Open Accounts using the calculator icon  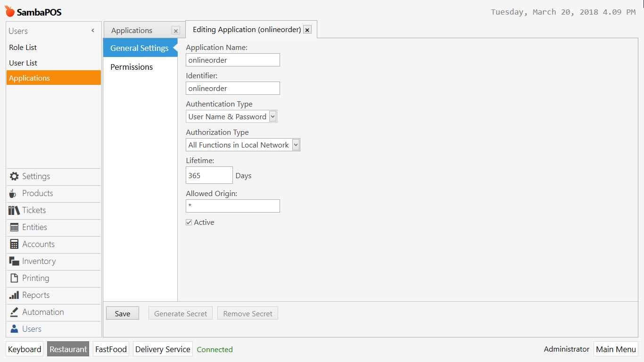(14, 245)
